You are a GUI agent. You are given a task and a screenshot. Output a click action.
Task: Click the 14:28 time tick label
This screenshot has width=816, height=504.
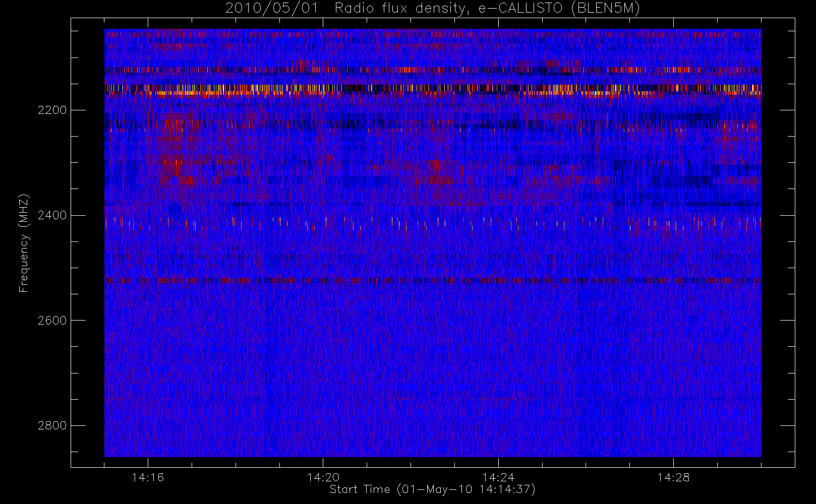673,477
